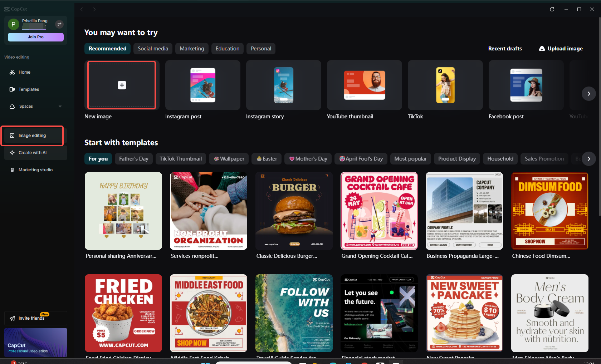The height and width of the screenshot is (364, 601).
Task: Open the CapCut Company business template
Action: (x=464, y=211)
